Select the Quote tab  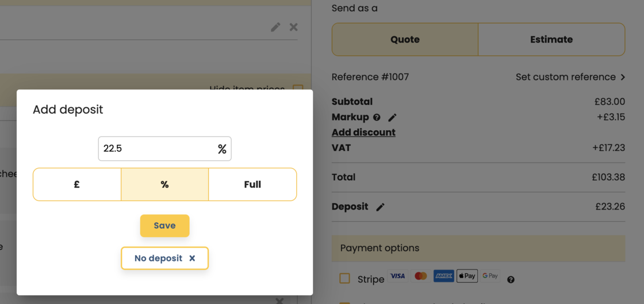[x=405, y=40]
